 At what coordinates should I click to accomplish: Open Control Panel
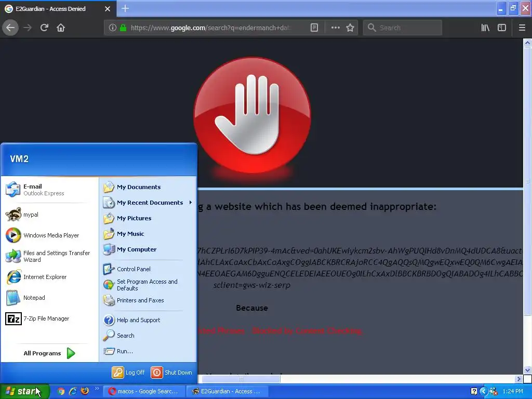tap(148, 269)
